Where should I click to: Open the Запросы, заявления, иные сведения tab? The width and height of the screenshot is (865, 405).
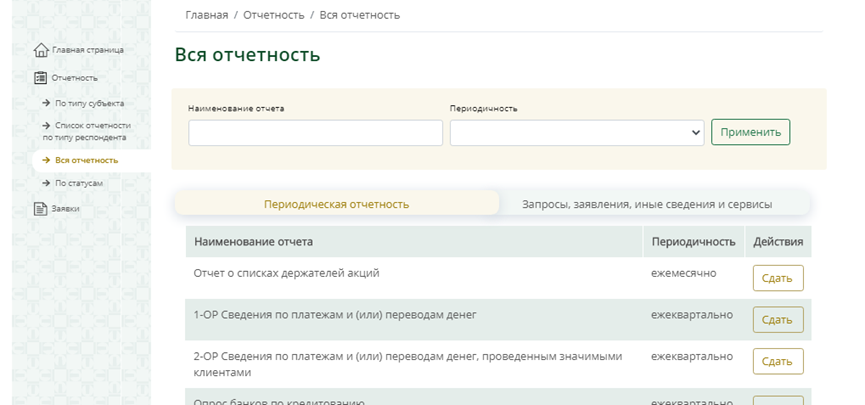647,204
